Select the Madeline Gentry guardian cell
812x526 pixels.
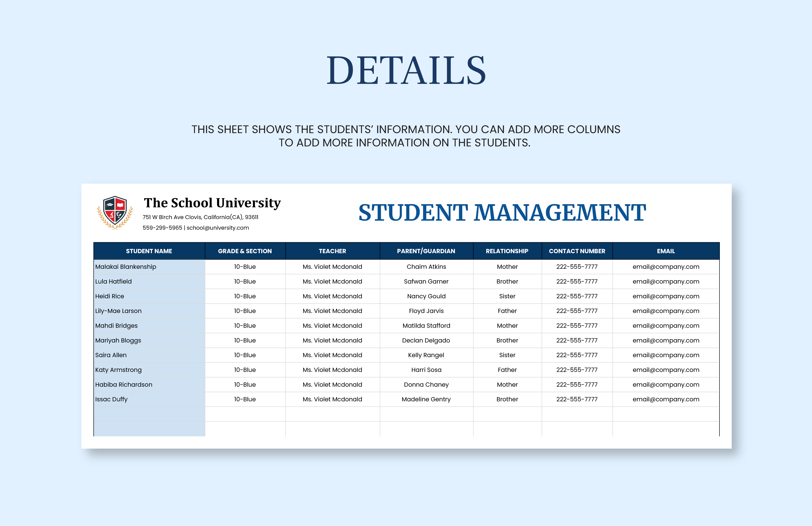426,399
